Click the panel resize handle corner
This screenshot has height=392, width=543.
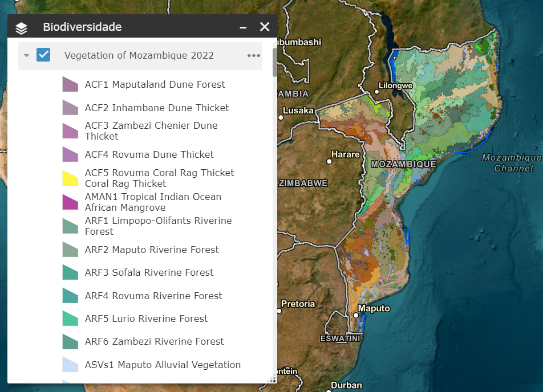point(271,379)
